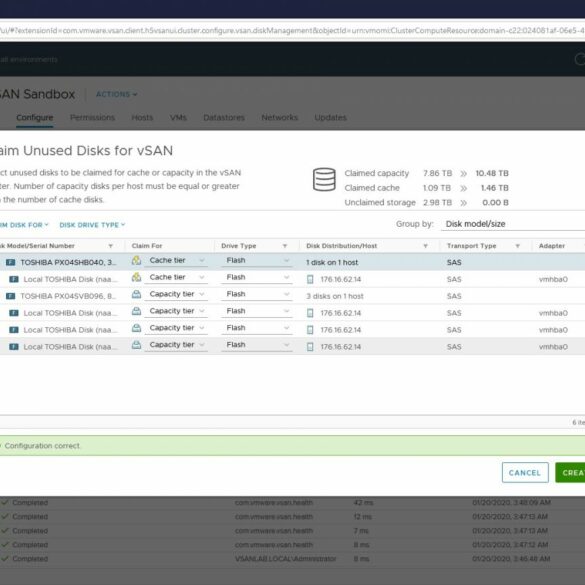This screenshot has height=585, width=585.
Task: Open the Updates tab
Action: [331, 118]
